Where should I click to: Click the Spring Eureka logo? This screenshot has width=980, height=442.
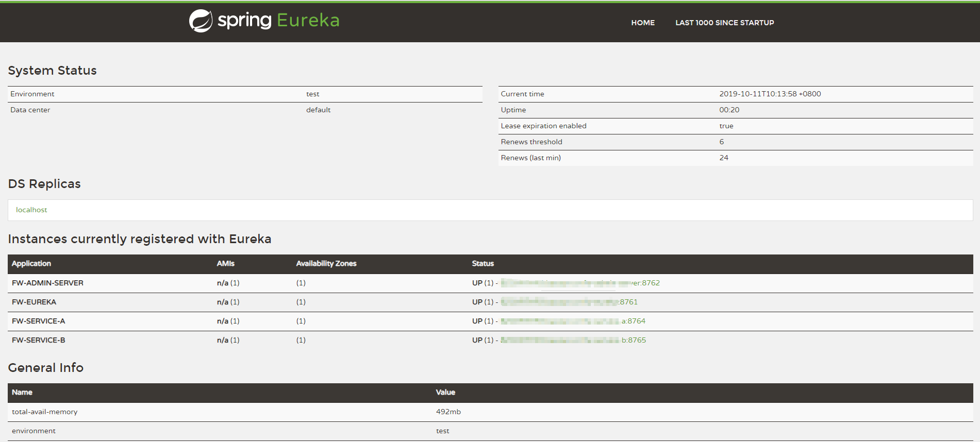click(x=264, y=21)
